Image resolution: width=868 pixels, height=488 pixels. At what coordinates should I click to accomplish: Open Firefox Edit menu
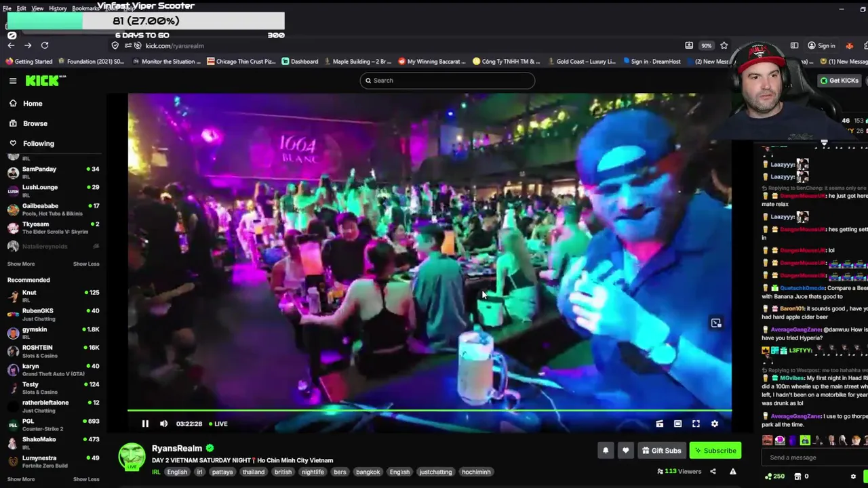[22, 8]
